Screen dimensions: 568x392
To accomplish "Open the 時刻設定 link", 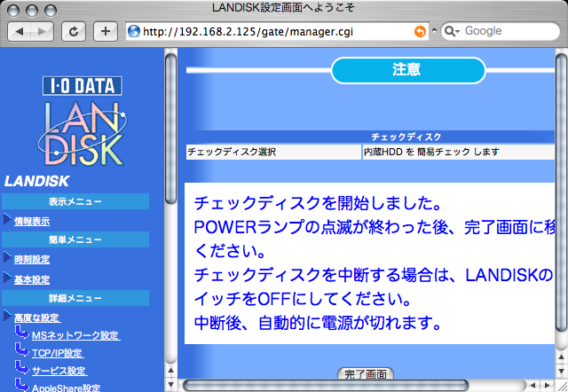I will [32, 260].
